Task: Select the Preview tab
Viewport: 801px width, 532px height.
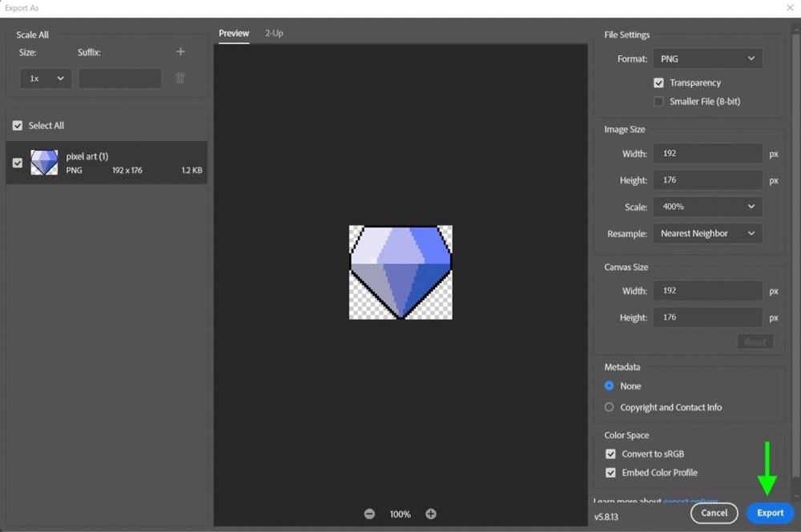Action: click(234, 34)
